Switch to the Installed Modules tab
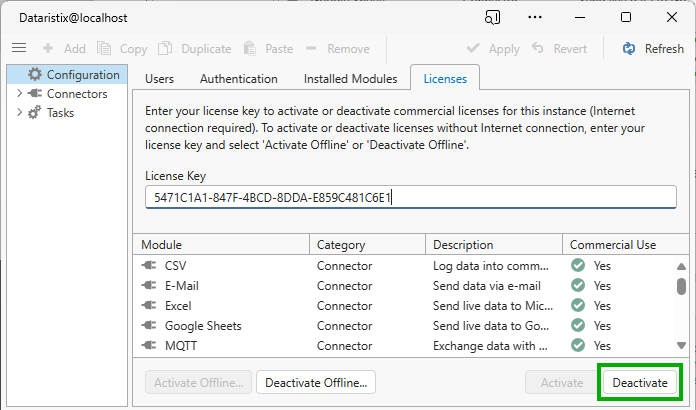 click(x=351, y=79)
